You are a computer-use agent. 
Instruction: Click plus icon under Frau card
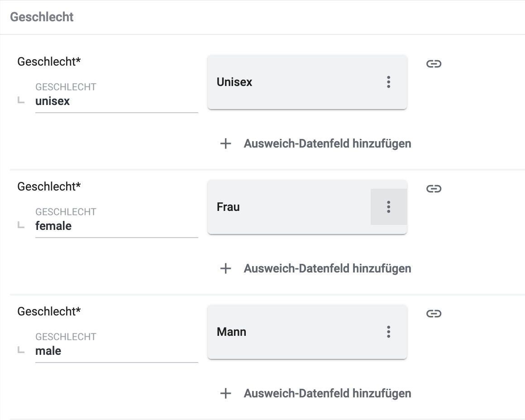pos(225,268)
